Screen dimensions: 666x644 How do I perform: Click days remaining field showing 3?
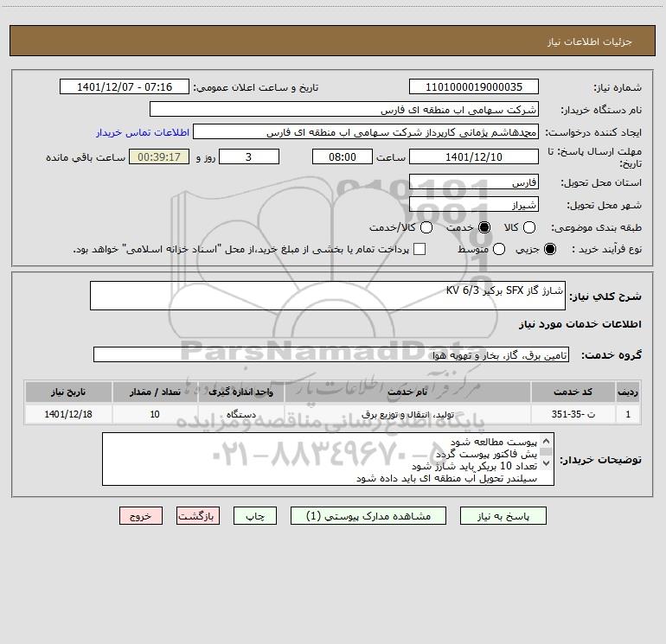coord(249,156)
